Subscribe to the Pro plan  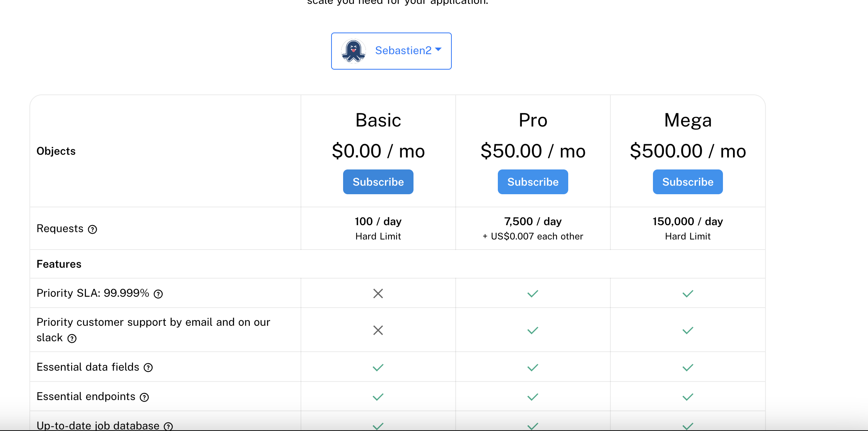tap(533, 182)
